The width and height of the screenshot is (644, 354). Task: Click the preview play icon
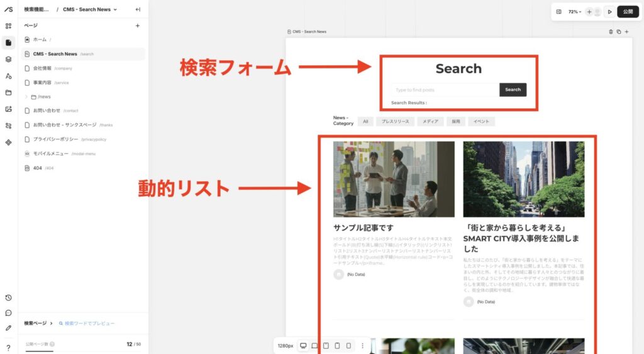(609, 11)
